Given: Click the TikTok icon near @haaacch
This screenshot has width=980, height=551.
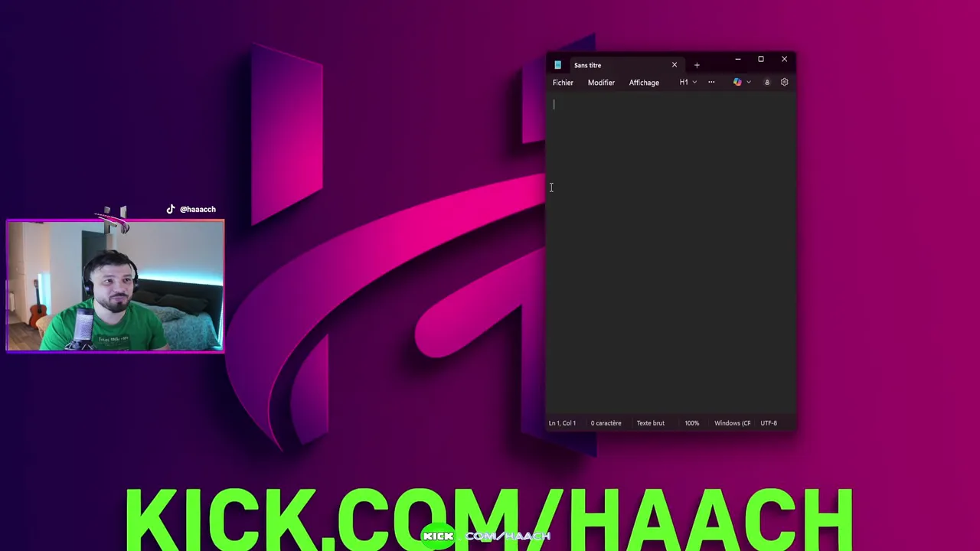Looking at the screenshot, I should click(171, 209).
